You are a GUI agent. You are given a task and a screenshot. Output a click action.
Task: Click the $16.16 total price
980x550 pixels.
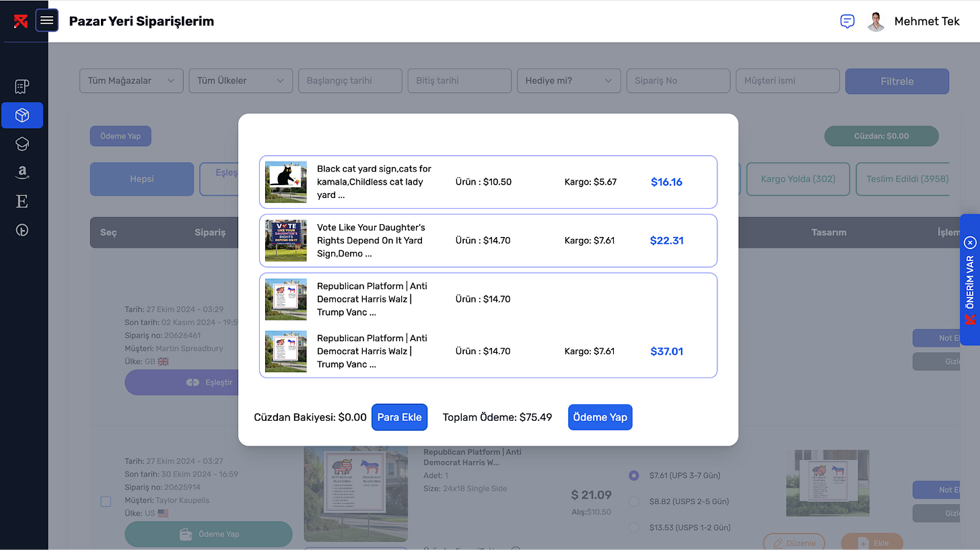(666, 182)
